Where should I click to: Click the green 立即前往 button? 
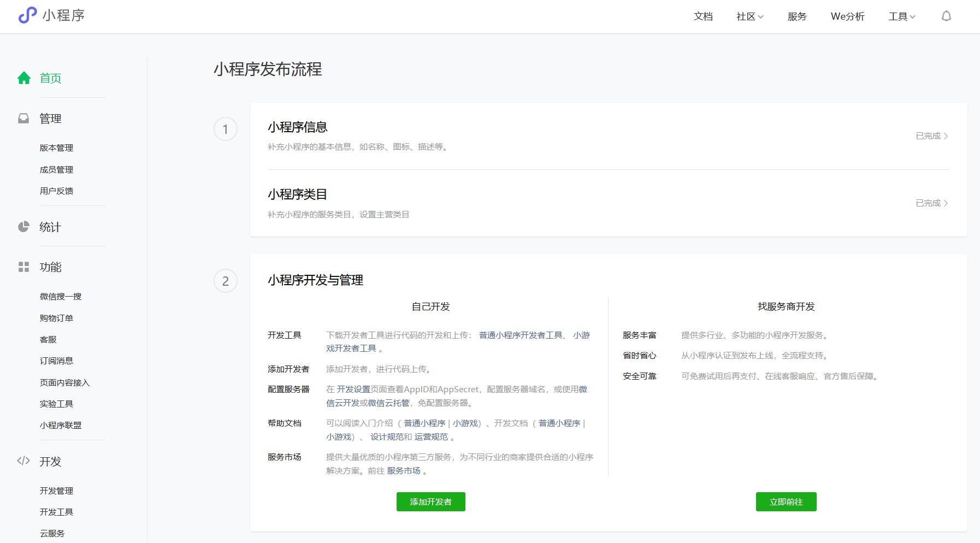[x=786, y=501]
